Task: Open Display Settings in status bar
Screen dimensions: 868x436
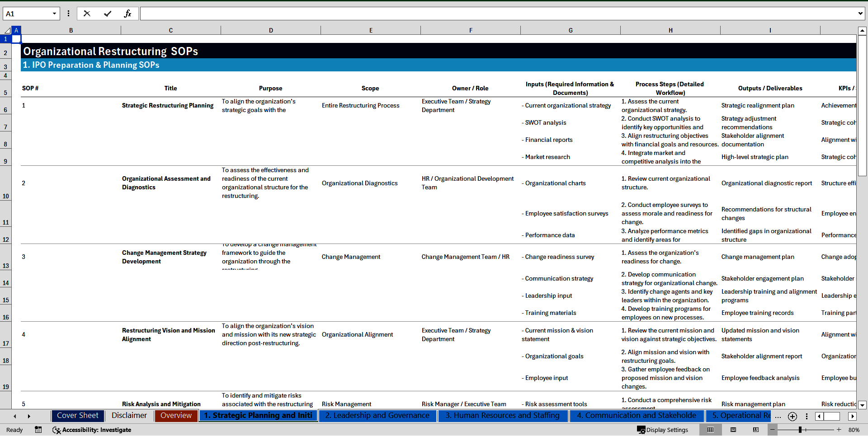Action: tap(663, 430)
